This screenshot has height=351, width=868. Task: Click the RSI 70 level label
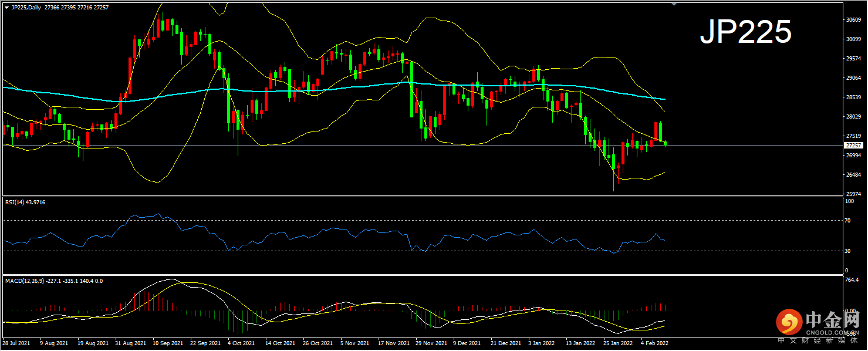847,221
